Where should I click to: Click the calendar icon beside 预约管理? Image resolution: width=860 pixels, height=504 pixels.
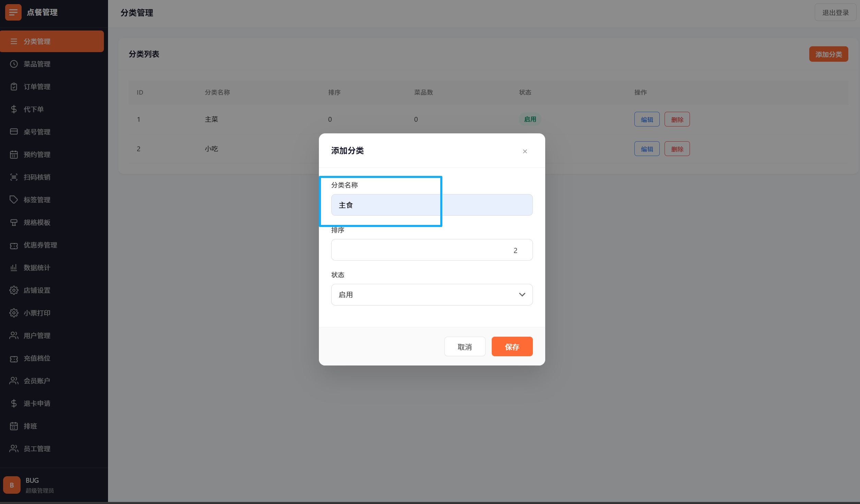click(x=14, y=155)
